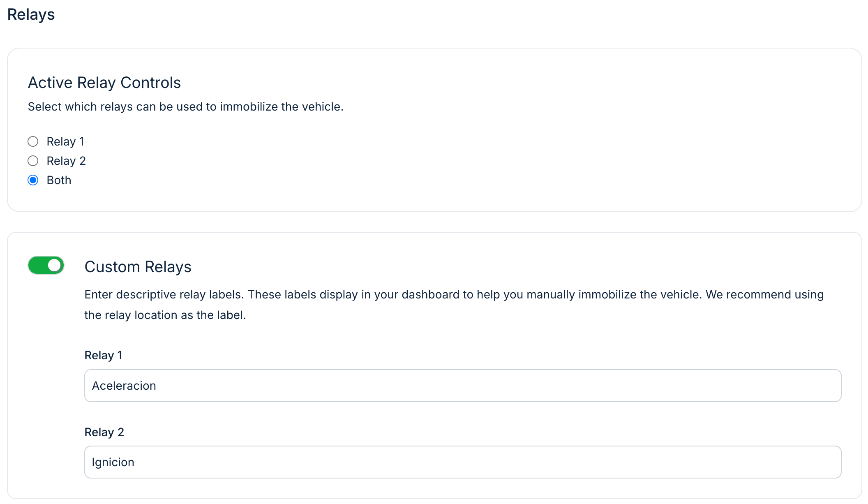Click the 'Relay 2' option label text
The image size is (868, 504).
(66, 161)
